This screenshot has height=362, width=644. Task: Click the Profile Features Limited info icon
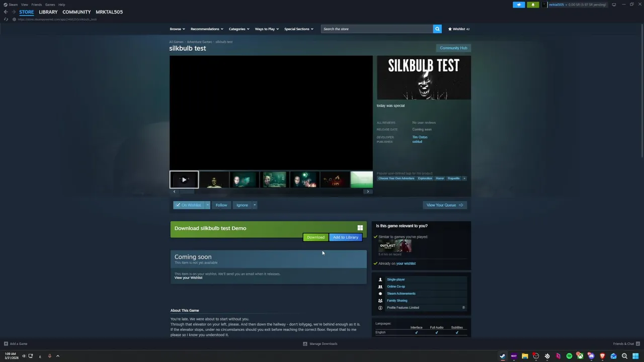pos(380,308)
